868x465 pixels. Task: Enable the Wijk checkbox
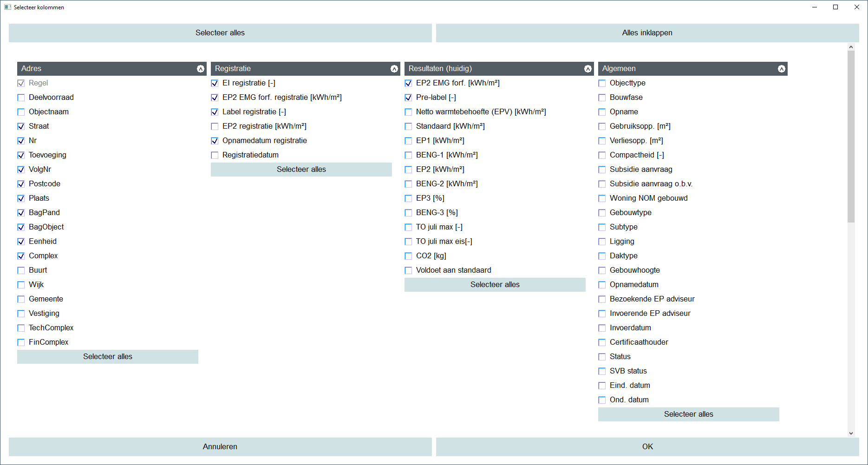click(x=21, y=285)
